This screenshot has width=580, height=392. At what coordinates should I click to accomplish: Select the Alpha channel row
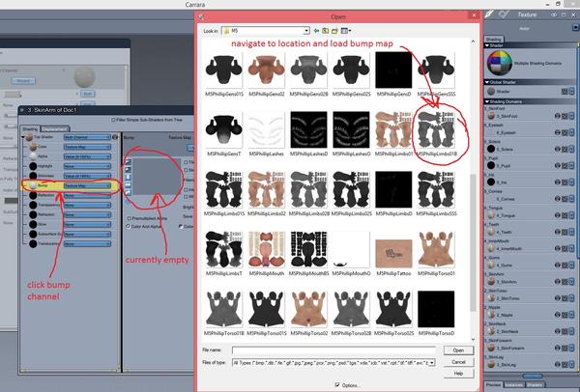70,156
